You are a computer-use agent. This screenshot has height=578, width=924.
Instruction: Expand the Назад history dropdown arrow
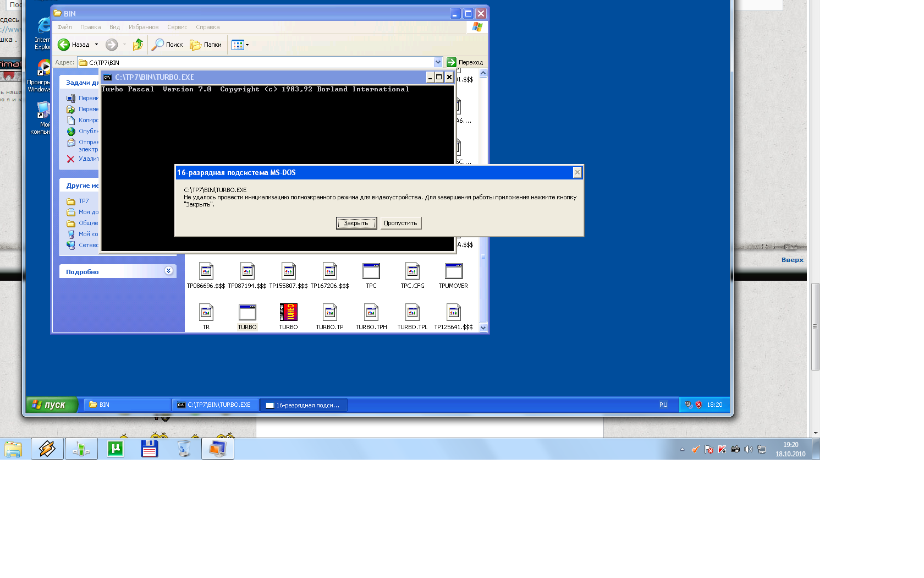(x=96, y=45)
